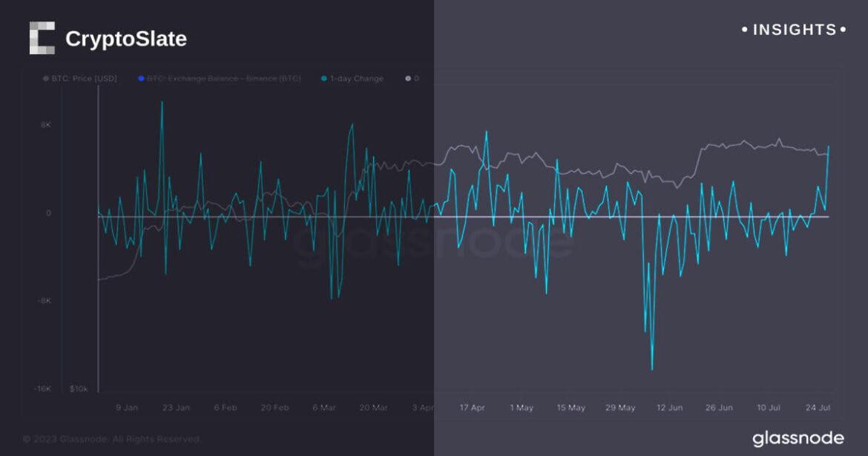This screenshot has height=456, width=868.
Task: Click the CryptoSlate brand name
Action: 125,39
